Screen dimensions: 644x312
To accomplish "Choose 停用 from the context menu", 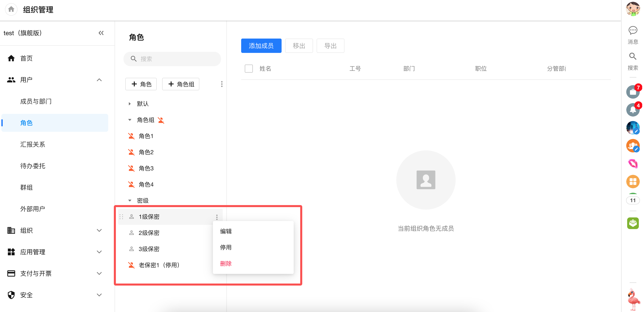I will pos(225,247).
